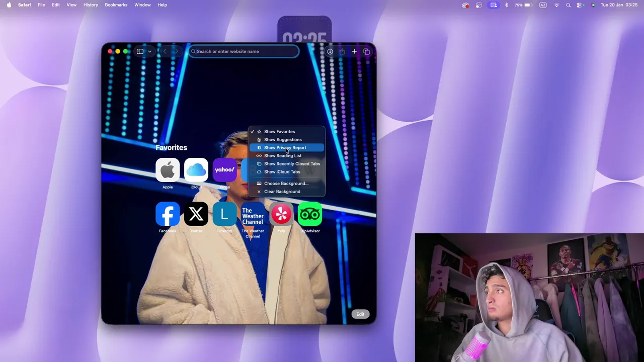The image size is (644, 362).
Task: Click the Share toolbar icon
Action: click(x=342, y=51)
